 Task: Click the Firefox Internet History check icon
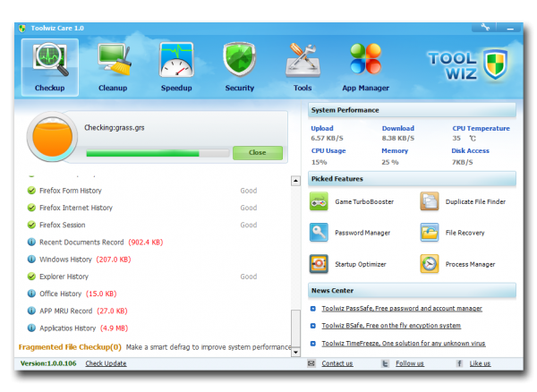point(31,208)
